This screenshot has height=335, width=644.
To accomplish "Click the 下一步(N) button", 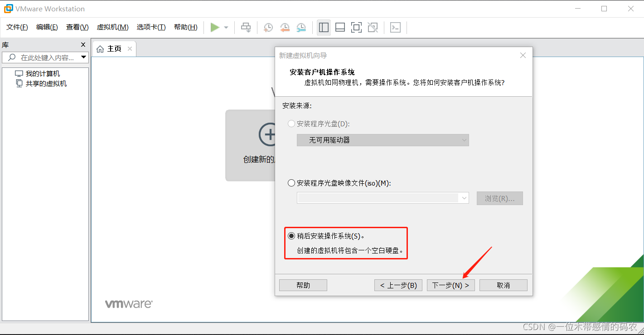I will point(450,285).
